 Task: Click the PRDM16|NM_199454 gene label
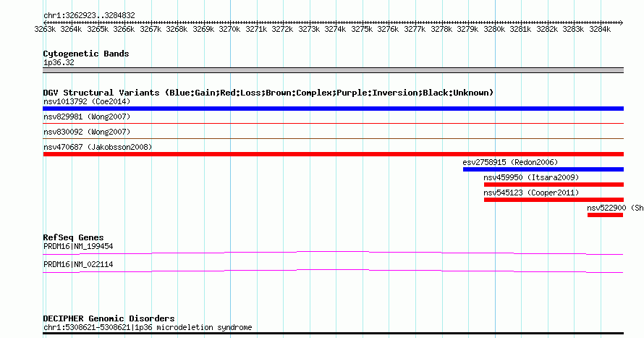coord(78,246)
